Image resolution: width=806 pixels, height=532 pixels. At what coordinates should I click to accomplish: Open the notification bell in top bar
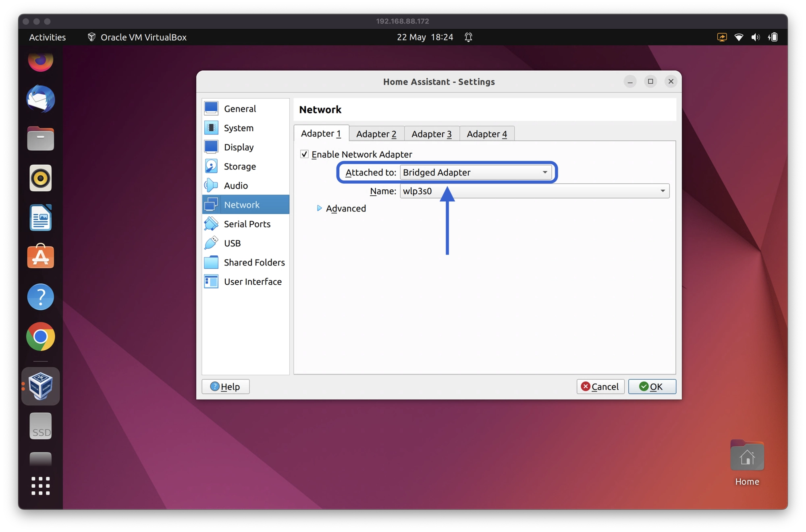[468, 37]
